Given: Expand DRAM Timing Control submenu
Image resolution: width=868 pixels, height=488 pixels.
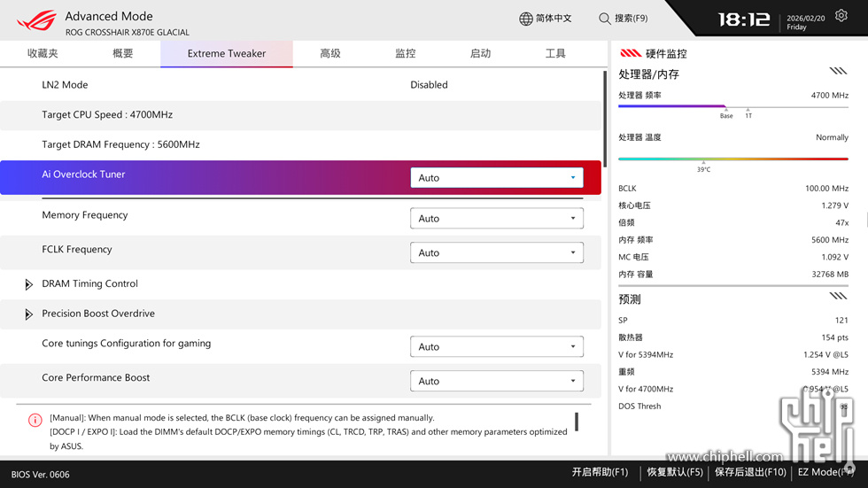Looking at the screenshot, I should pyautogui.click(x=28, y=284).
